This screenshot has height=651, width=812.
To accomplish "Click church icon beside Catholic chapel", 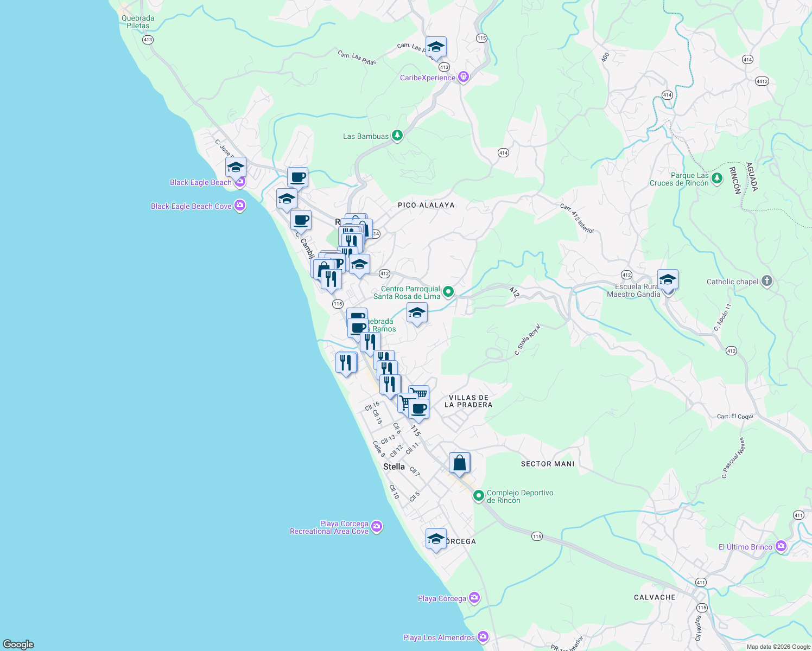I will tap(766, 281).
